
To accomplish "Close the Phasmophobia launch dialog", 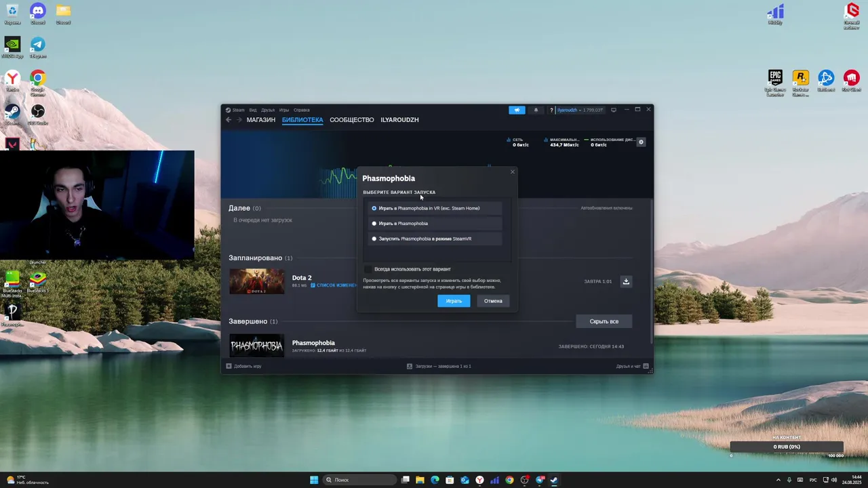I will coord(512,171).
